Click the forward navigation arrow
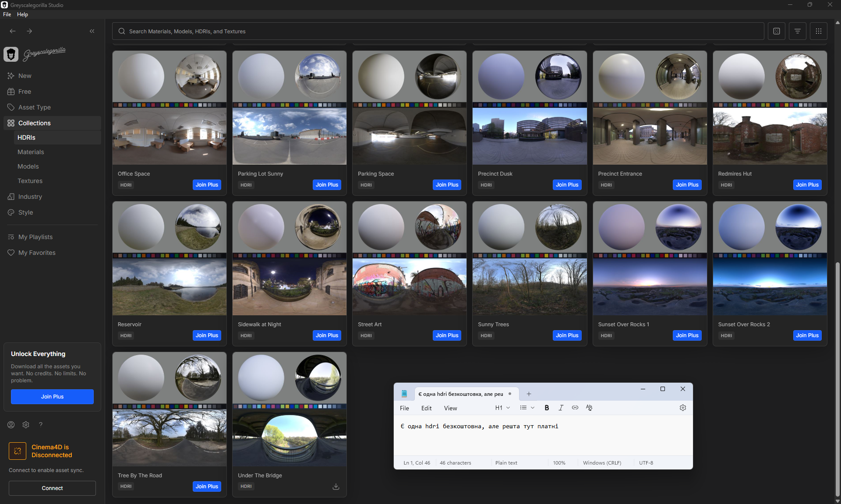 coord(29,31)
